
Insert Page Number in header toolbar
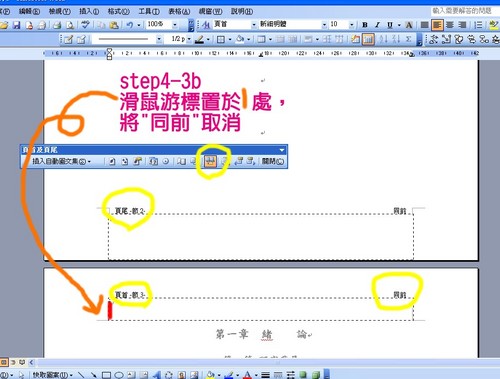tap(112, 162)
